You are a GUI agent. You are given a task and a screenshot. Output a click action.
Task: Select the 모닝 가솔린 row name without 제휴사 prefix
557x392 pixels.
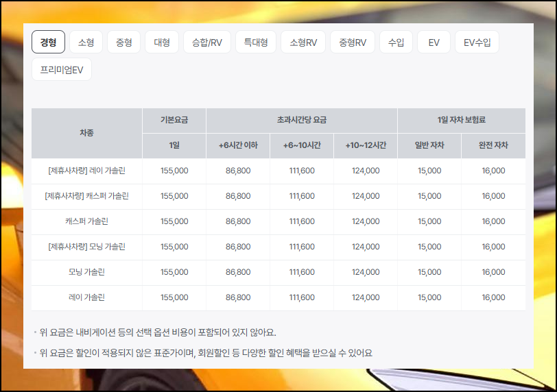coord(86,272)
